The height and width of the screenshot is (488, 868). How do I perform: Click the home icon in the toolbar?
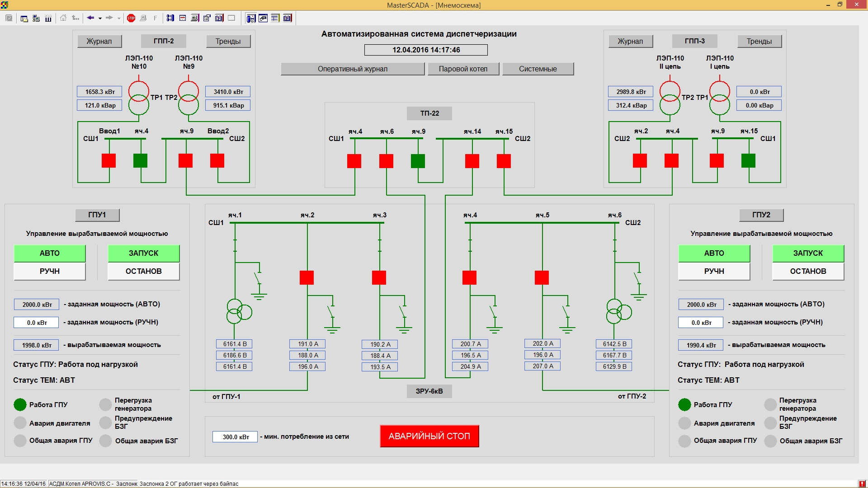click(x=63, y=18)
